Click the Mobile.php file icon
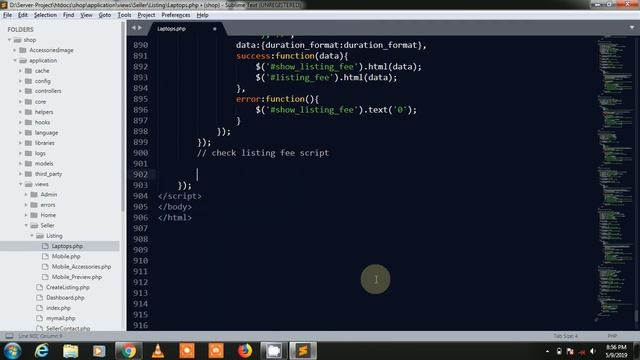 click(45, 256)
